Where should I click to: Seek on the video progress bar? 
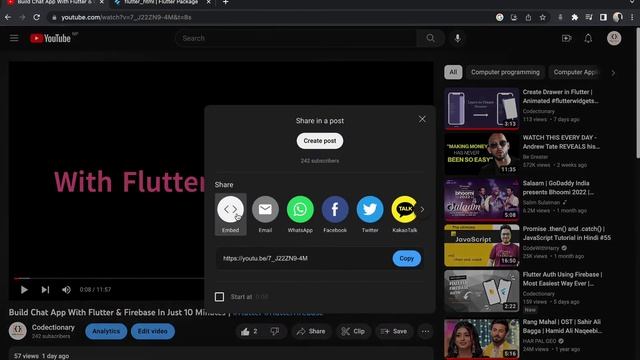[x=109, y=278]
